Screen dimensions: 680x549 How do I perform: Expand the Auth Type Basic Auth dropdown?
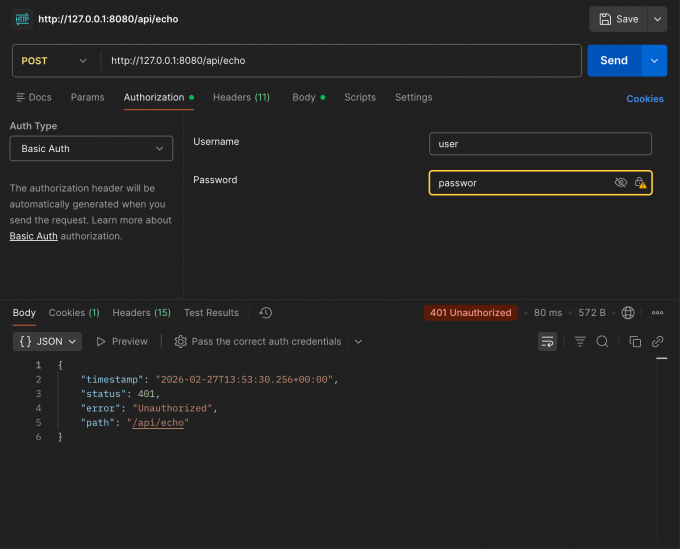tap(91, 149)
